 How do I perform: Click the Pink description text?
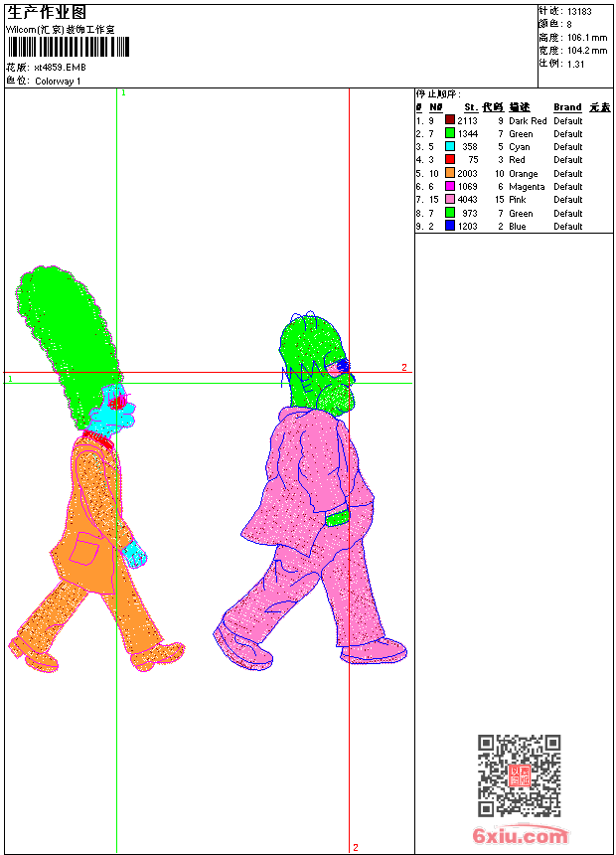tap(518, 200)
